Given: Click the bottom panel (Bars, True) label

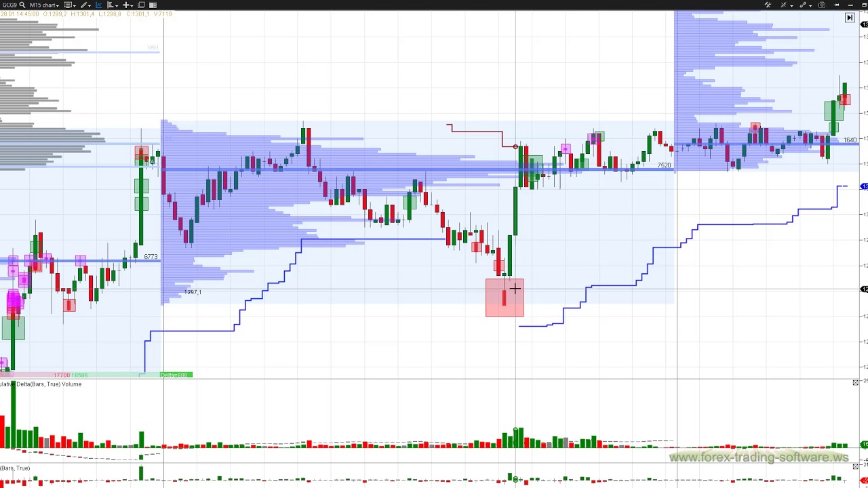Looking at the screenshot, I should tap(15, 468).
